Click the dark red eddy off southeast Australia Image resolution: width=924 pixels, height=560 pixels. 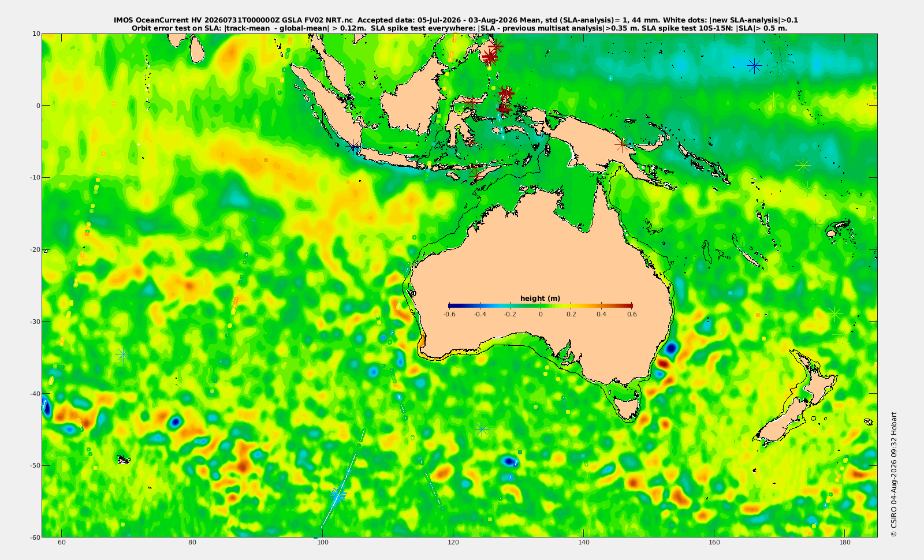tap(664, 364)
